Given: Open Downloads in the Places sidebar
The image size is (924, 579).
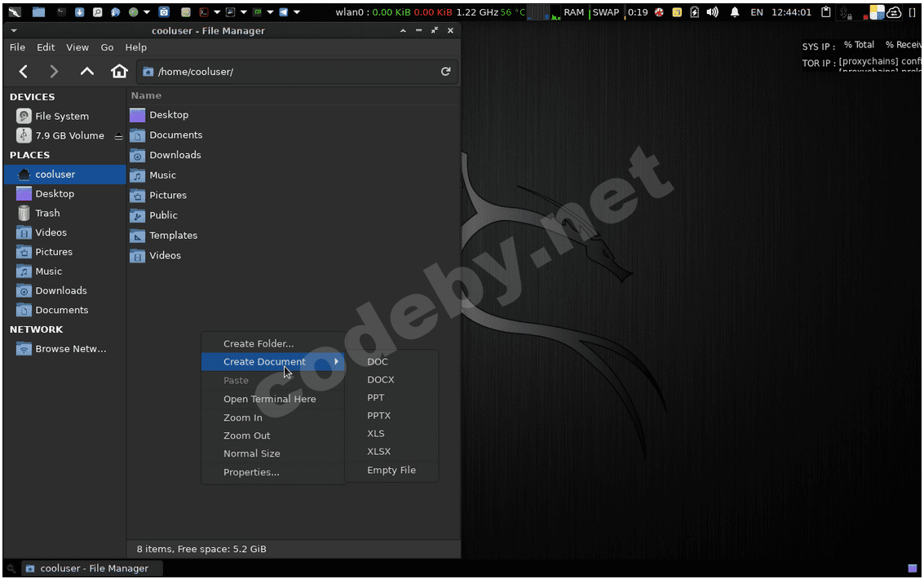Looking at the screenshot, I should coord(64,291).
